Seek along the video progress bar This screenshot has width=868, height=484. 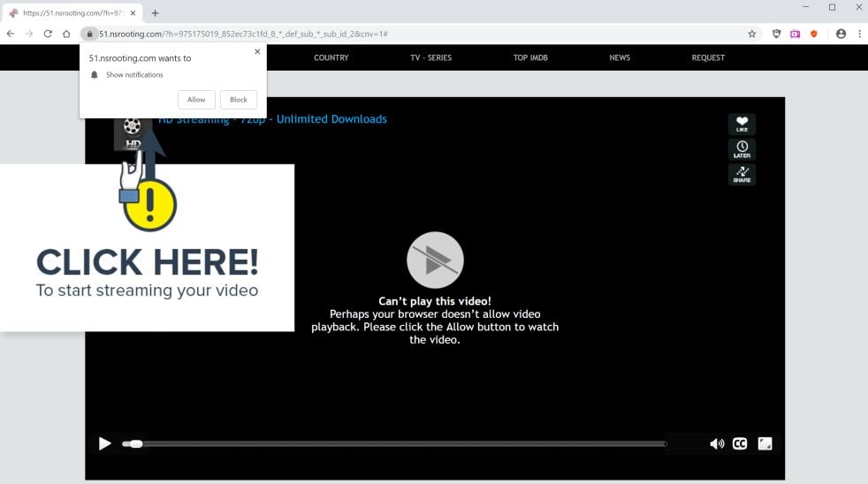point(393,443)
